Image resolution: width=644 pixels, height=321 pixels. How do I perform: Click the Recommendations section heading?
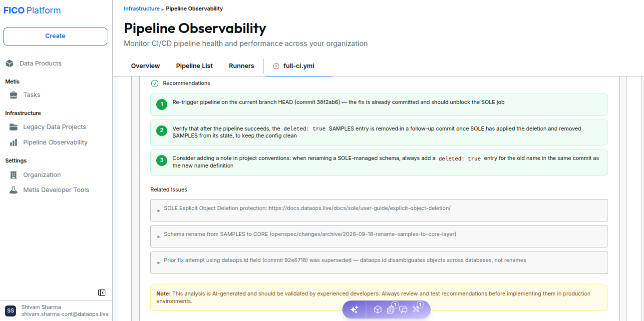tap(187, 83)
